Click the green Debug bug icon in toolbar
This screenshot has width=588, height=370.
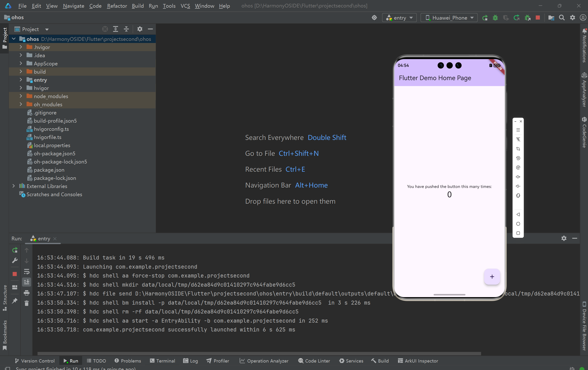click(x=495, y=18)
